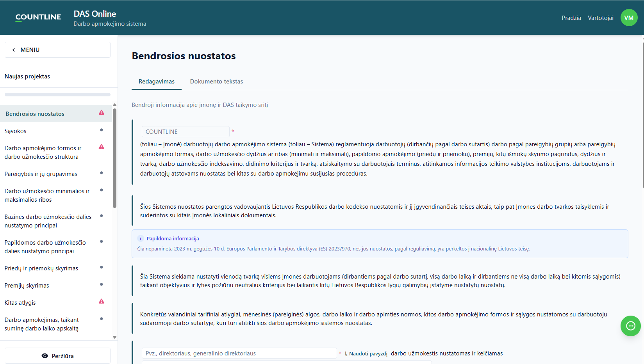Click the COUNTLINE logo
Image resolution: width=644 pixels, height=364 pixels.
tap(38, 17)
